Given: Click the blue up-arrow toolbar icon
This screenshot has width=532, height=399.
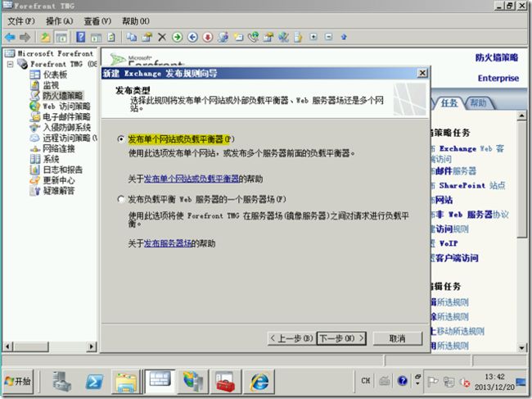Looking at the screenshot, I should pos(344,37).
